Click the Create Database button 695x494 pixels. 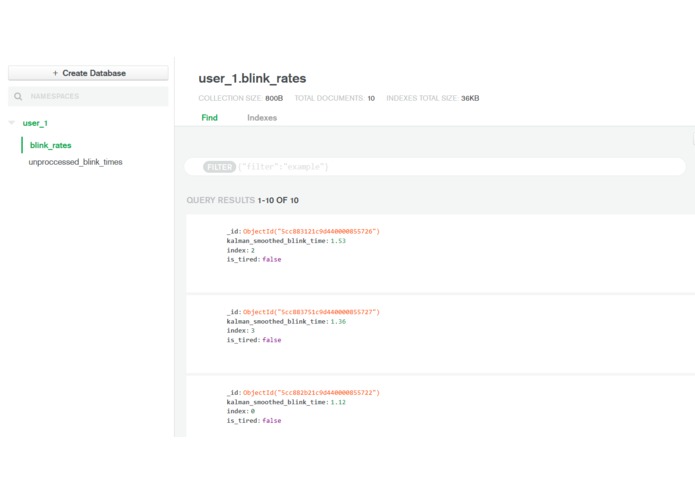88,73
